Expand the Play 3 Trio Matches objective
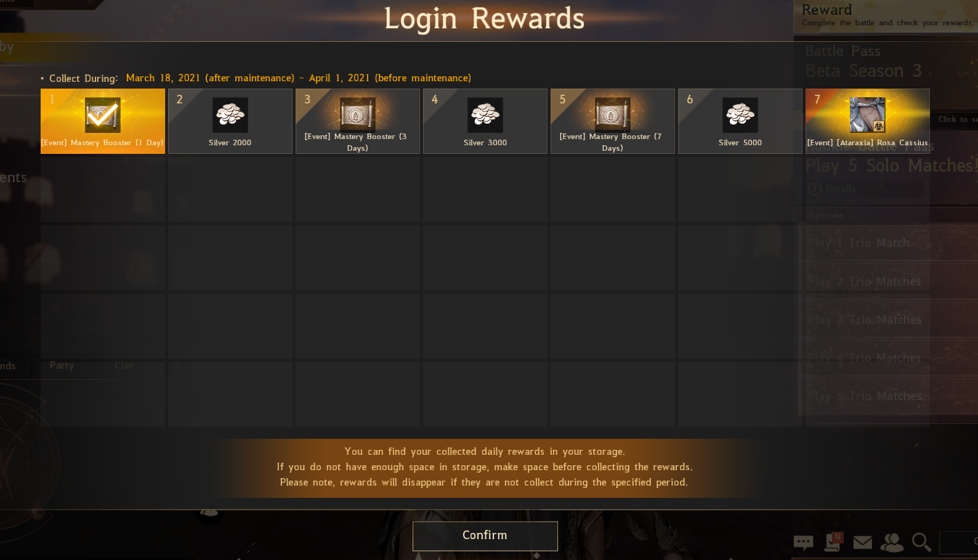The height and width of the screenshot is (560, 978). pyautogui.click(x=888, y=319)
